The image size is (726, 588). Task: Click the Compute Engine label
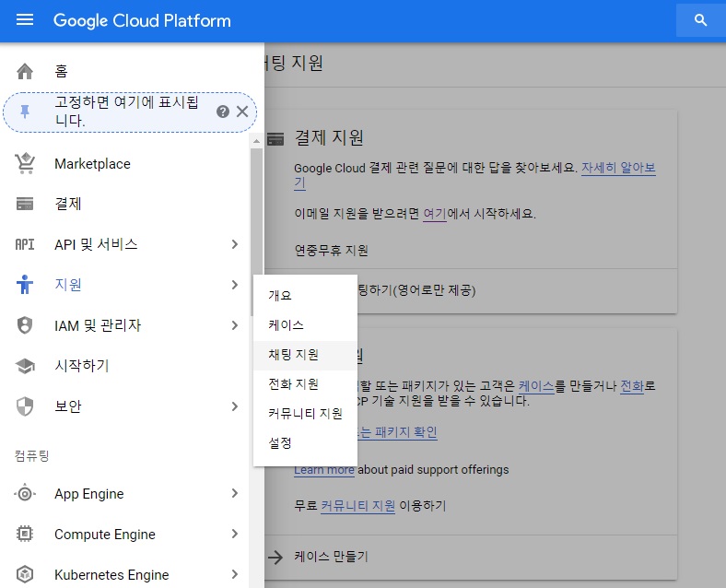[x=105, y=535]
